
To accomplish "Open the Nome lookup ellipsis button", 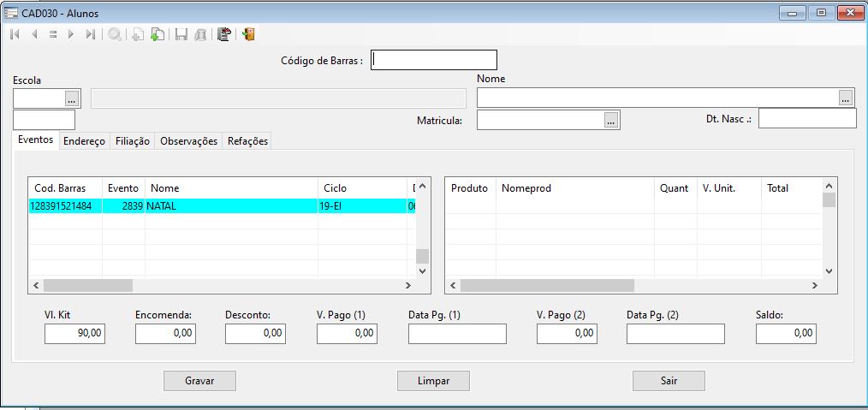I will coord(847,98).
